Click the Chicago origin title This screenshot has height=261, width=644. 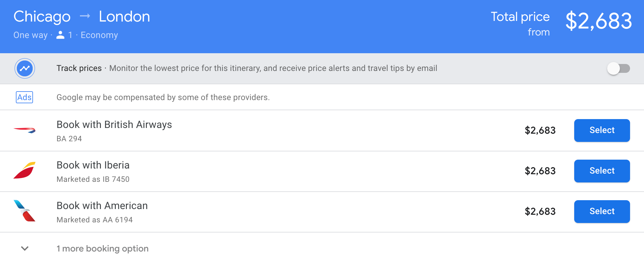click(x=42, y=16)
